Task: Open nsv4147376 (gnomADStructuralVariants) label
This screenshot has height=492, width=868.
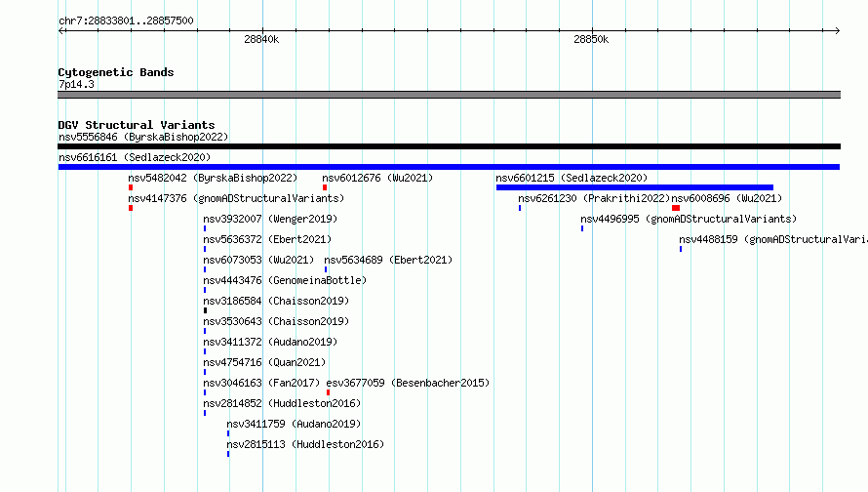Action: tap(236, 198)
